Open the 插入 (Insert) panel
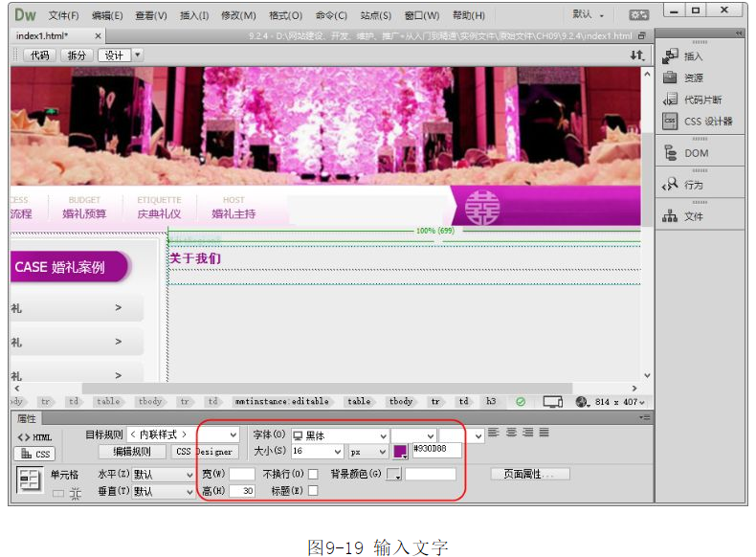This screenshot has height=557, width=756. (x=693, y=56)
